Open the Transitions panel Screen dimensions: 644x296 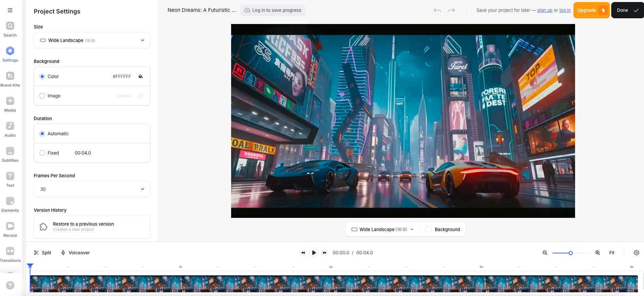[10, 255]
